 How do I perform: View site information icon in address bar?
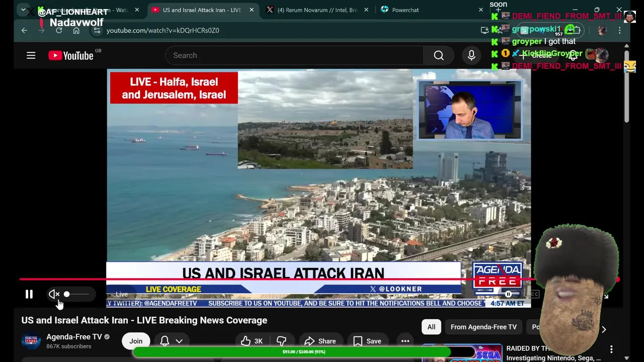(97, 30)
